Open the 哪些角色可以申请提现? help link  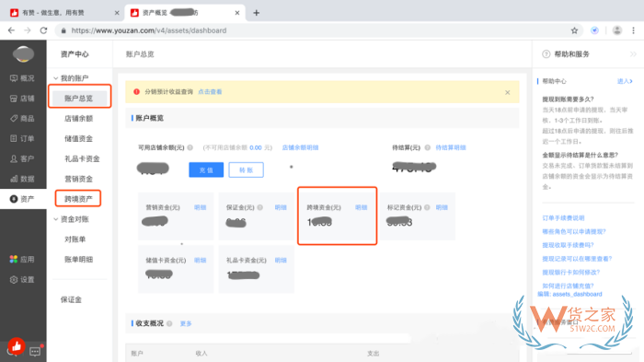(574, 231)
